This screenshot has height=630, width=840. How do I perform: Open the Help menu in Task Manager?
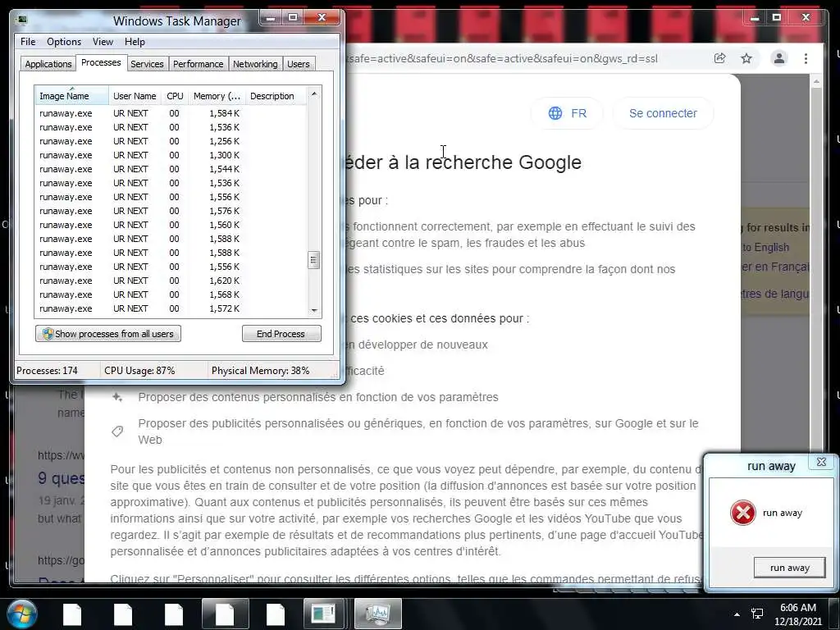[135, 41]
